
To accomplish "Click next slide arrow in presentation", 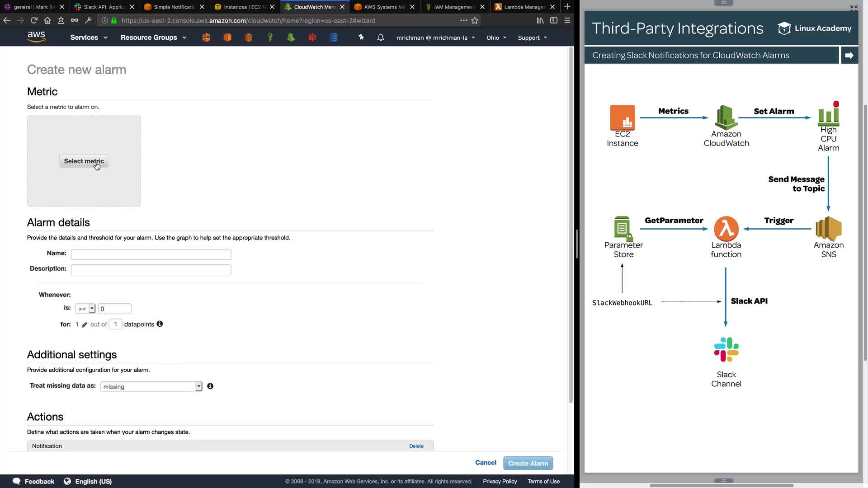I will 849,55.
